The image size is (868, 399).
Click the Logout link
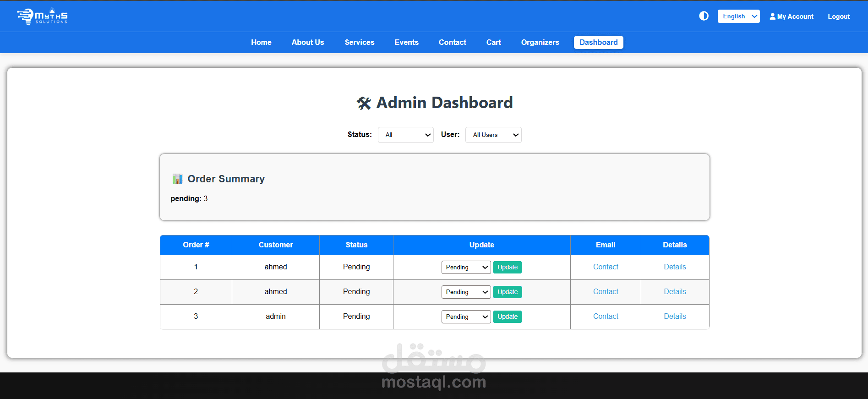[839, 16]
